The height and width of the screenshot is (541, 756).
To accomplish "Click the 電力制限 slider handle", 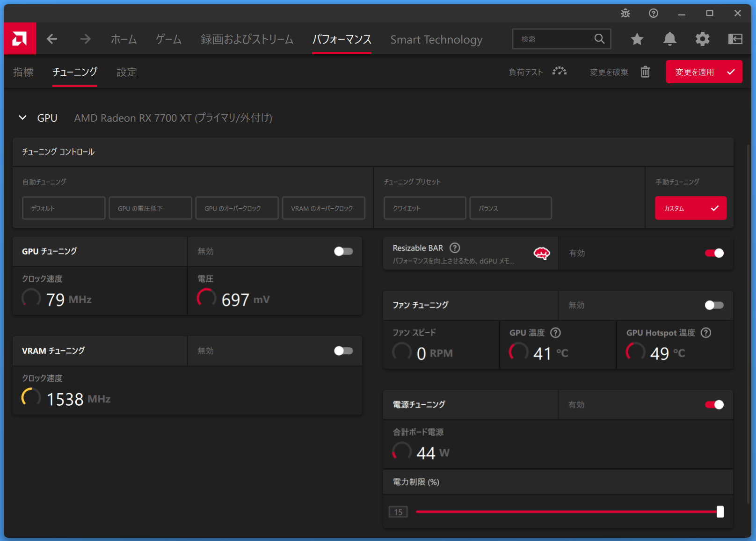I will 720,512.
